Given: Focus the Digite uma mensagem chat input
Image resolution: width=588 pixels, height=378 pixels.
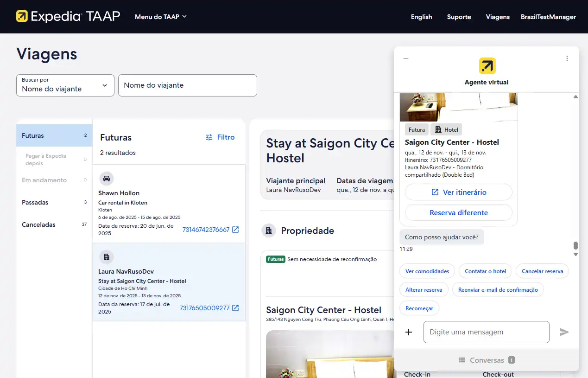Looking at the screenshot, I should point(487,332).
